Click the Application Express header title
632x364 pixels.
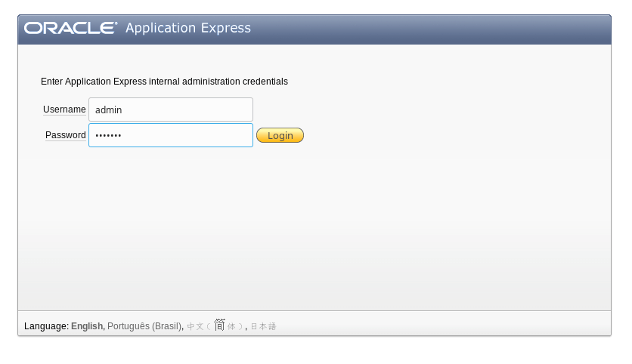187,29
